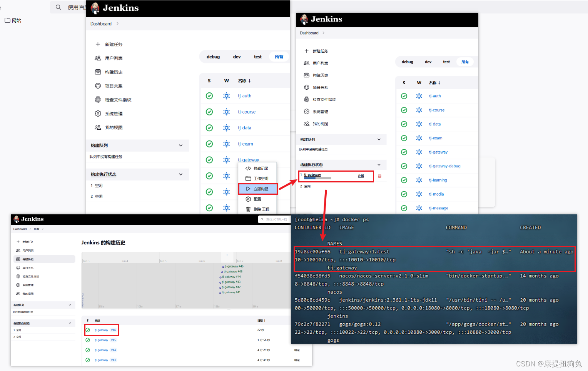Collapse the 构建执行状态 panel in the build history window
This screenshot has height=371, width=588.
click(x=70, y=323)
